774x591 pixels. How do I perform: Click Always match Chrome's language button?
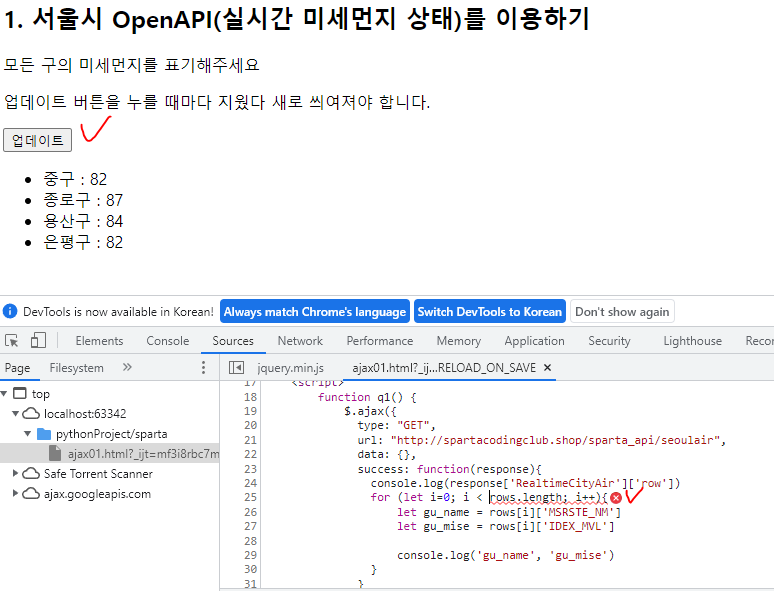click(315, 312)
